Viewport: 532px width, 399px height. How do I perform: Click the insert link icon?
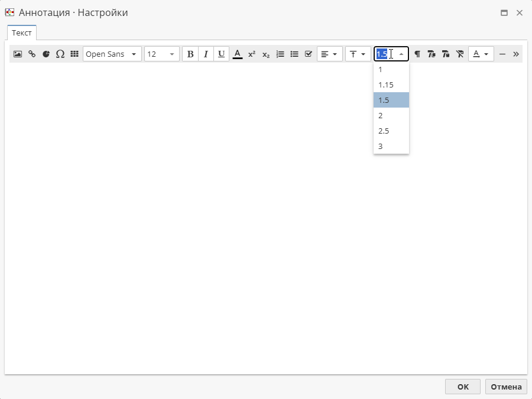(32, 54)
